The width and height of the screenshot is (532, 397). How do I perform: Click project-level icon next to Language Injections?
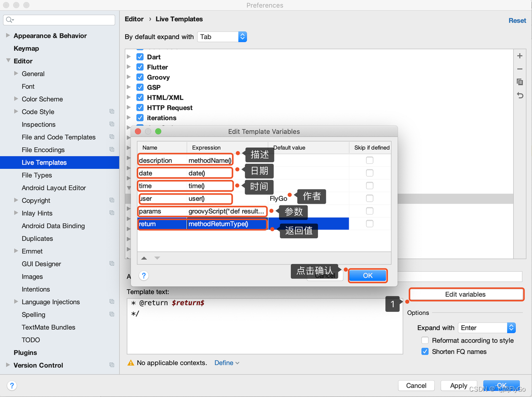(x=112, y=301)
